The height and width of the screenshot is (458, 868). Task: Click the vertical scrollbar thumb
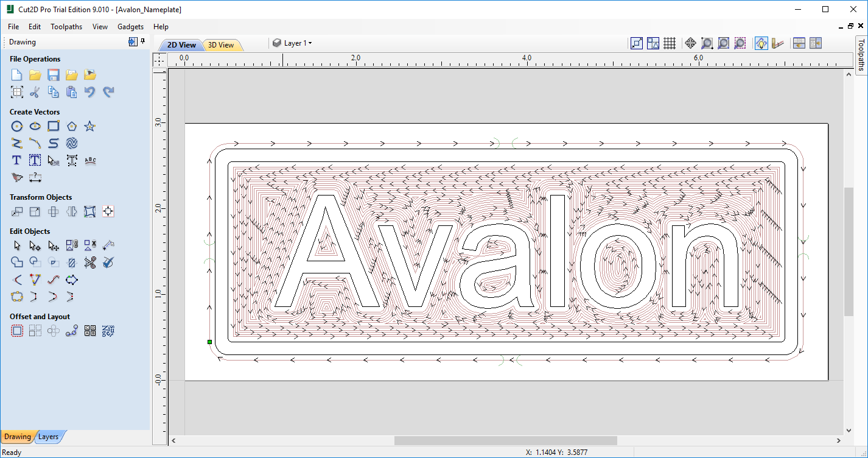849,252
